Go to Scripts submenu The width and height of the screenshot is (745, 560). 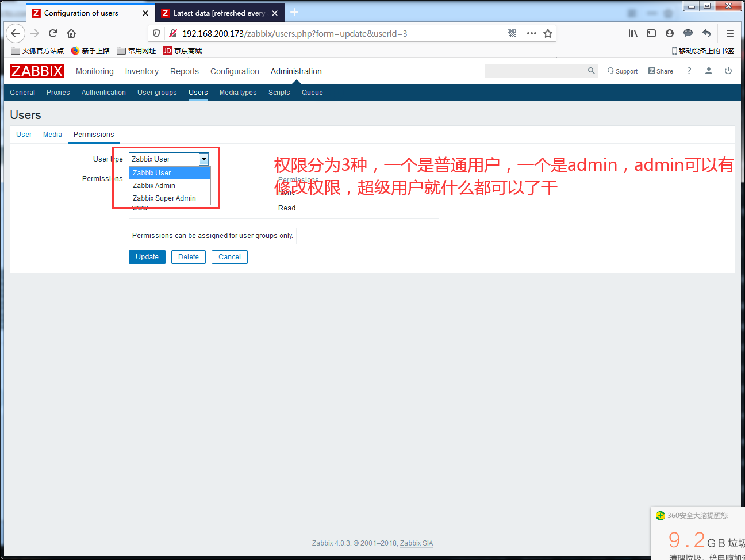279,93
